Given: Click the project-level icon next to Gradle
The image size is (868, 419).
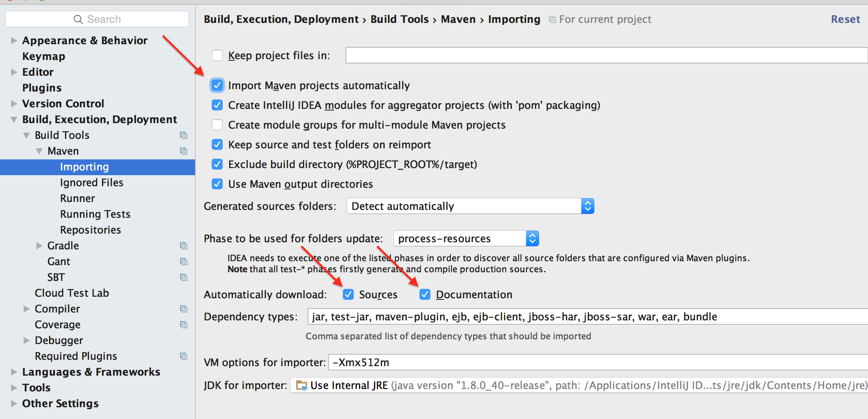Looking at the screenshot, I should click(184, 246).
